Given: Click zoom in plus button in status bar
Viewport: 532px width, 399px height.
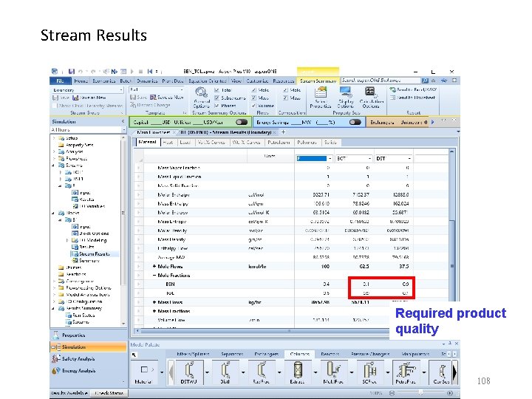Looking at the screenshot, I should point(450,393).
